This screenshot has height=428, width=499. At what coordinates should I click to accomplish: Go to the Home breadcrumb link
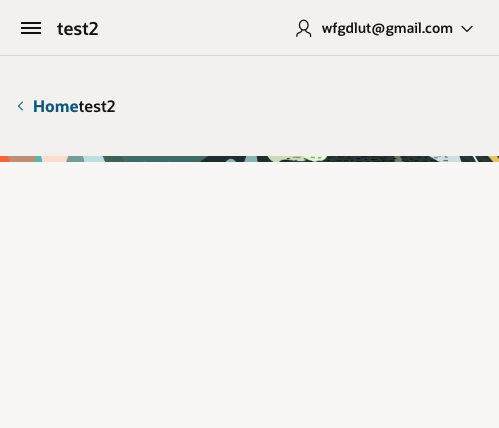pos(56,106)
